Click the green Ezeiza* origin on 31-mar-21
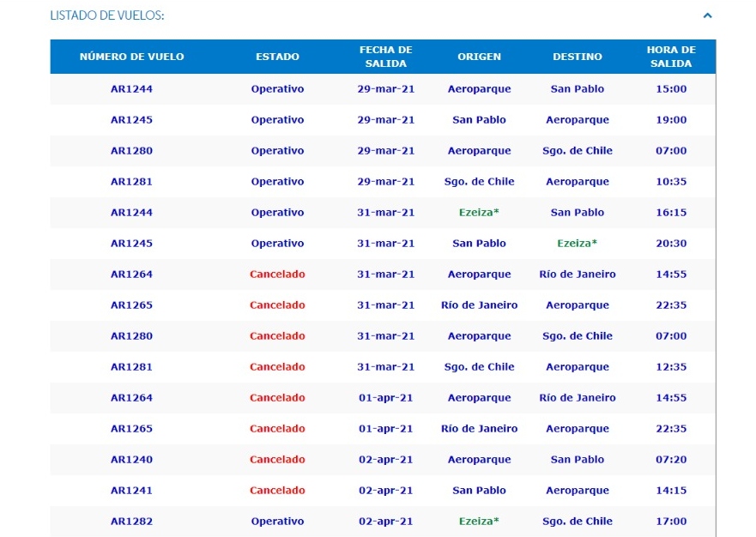 [x=479, y=212]
